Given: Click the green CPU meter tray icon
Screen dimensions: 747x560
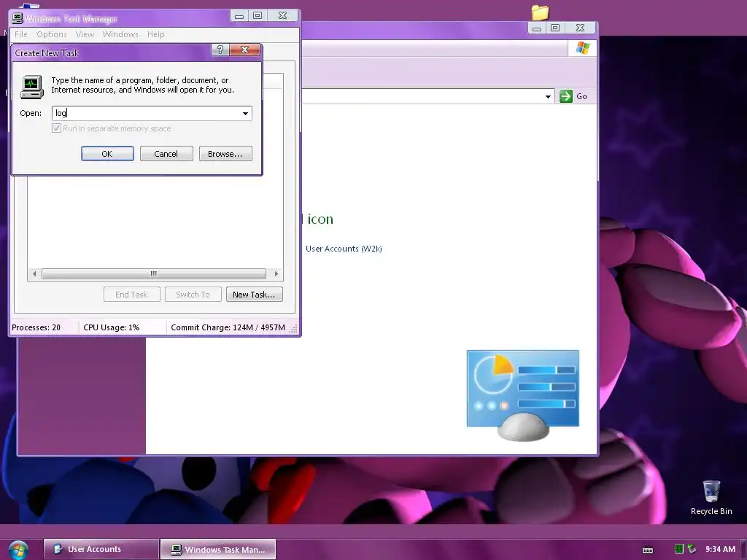Looking at the screenshot, I should pos(679,549).
